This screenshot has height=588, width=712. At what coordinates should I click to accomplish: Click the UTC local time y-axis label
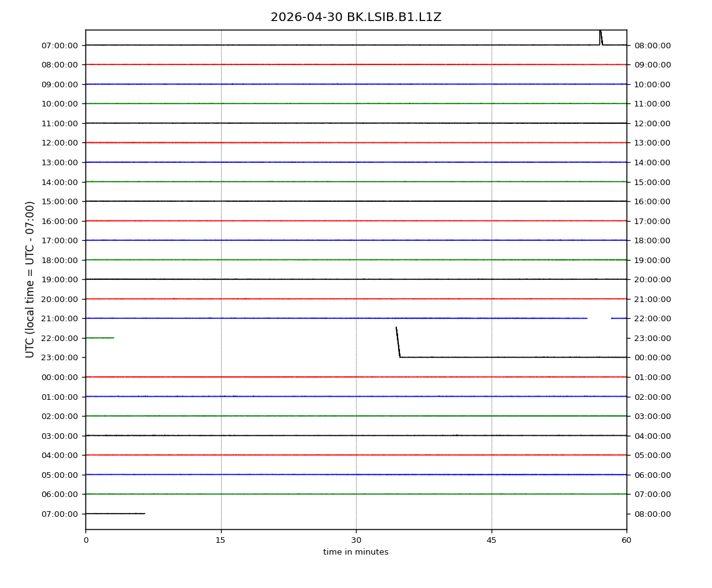(30, 279)
